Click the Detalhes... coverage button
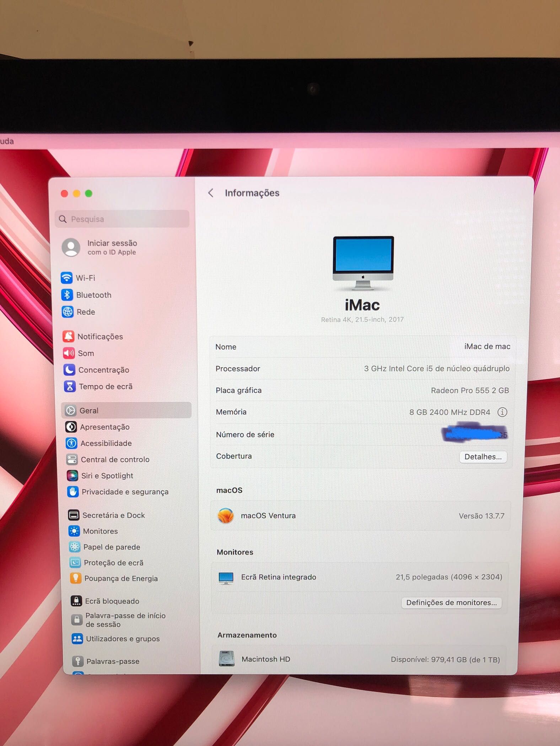The image size is (560, 746). click(483, 457)
